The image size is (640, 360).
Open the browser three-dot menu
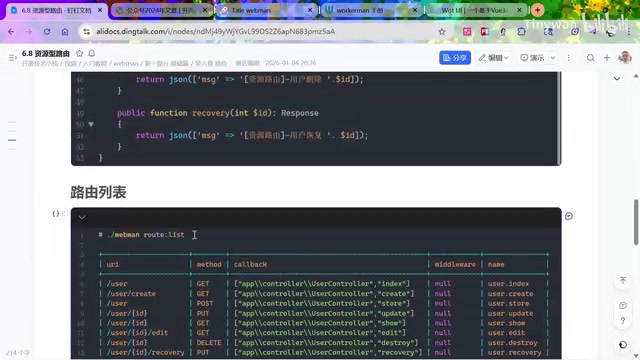coord(629,31)
